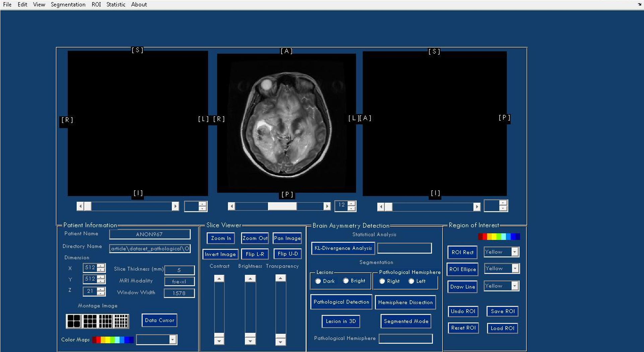
Task: Open Draw Line color dropdown
Action: pyautogui.click(x=502, y=286)
